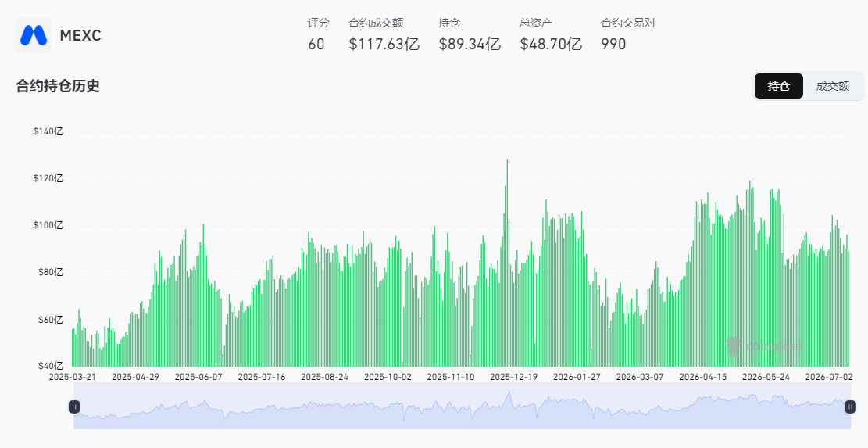Click the 合约成交额 value $117.63亿
This screenshot has height=448, width=868.
[384, 45]
